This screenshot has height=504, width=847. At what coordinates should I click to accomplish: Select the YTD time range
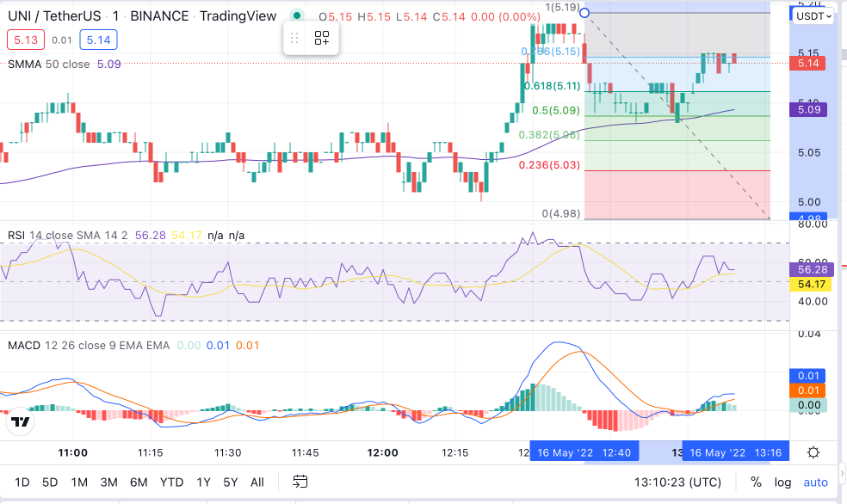coord(172,482)
